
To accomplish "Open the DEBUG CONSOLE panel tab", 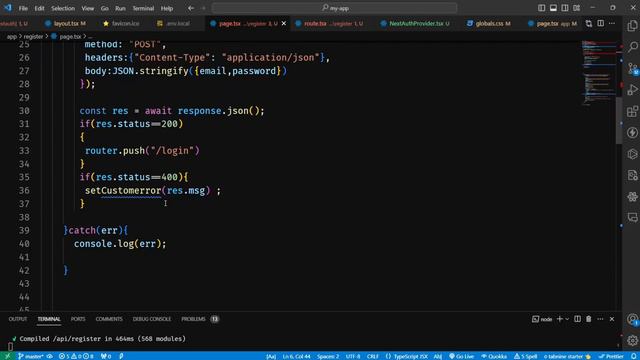I will point(151,319).
